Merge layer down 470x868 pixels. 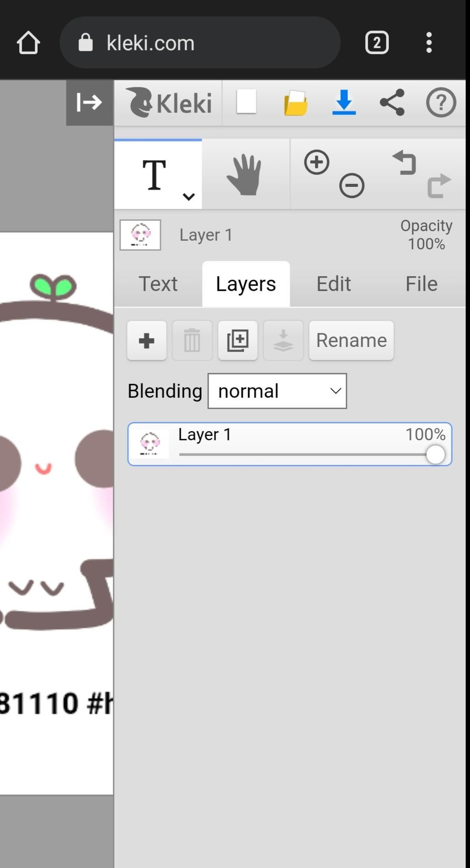click(283, 340)
